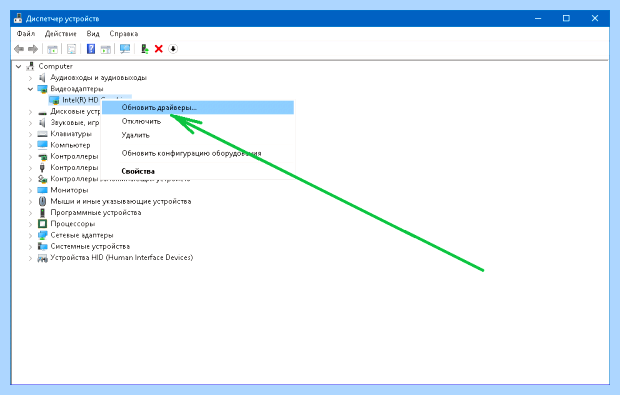Screen dimensions: 620x395
Task: Click the network icon beside Сетевые адаптеры
Action: tap(42, 235)
